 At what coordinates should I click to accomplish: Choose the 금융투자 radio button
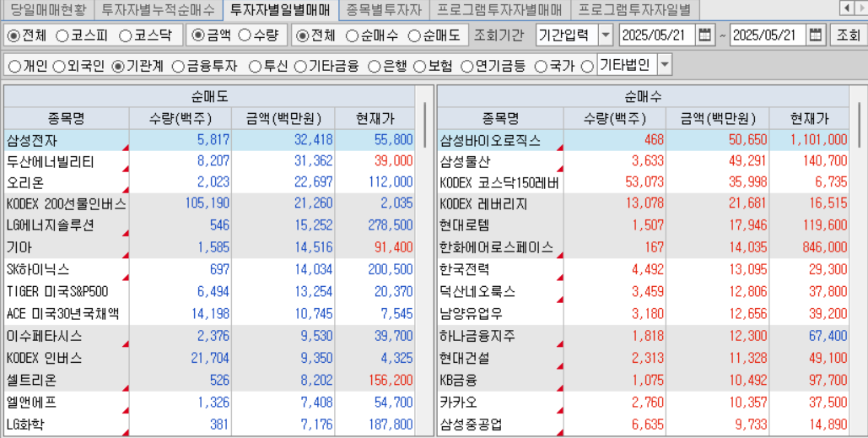click(x=178, y=67)
